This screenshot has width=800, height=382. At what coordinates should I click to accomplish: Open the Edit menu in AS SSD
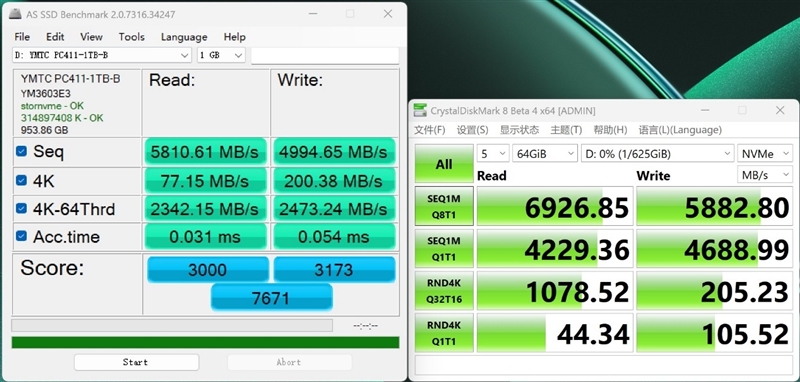(55, 37)
